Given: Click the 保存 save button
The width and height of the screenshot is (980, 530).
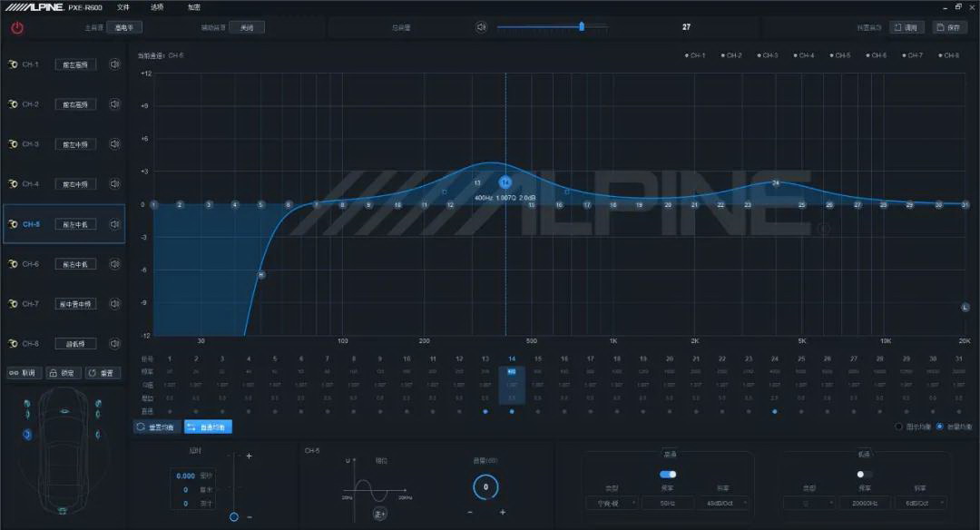Looking at the screenshot, I should point(949,27).
